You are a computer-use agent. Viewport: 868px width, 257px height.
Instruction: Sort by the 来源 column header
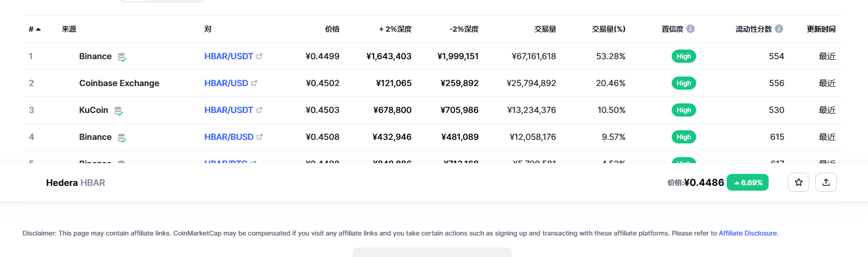coord(69,29)
